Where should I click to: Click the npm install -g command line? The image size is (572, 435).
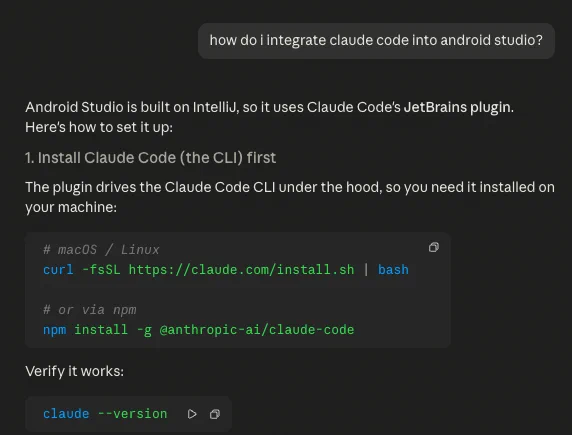click(198, 330)
